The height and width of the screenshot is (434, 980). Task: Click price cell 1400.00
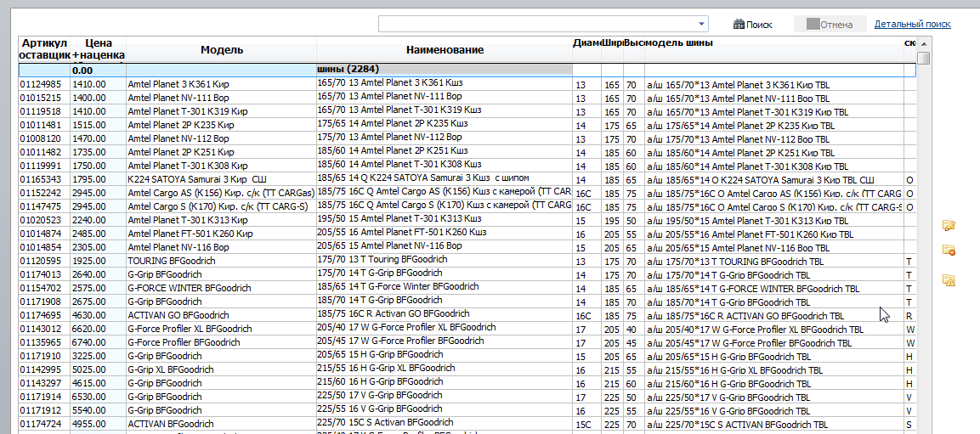pos(98,98)
